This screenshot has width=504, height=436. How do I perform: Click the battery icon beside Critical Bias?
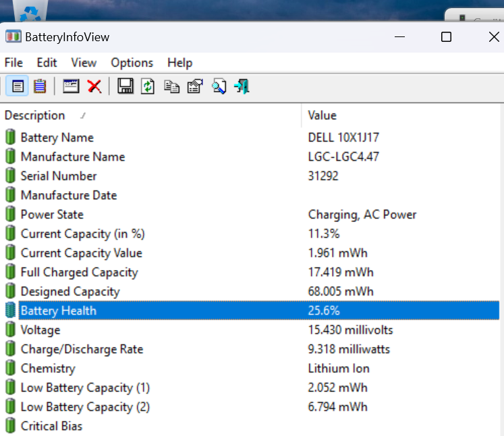(10, 425)
